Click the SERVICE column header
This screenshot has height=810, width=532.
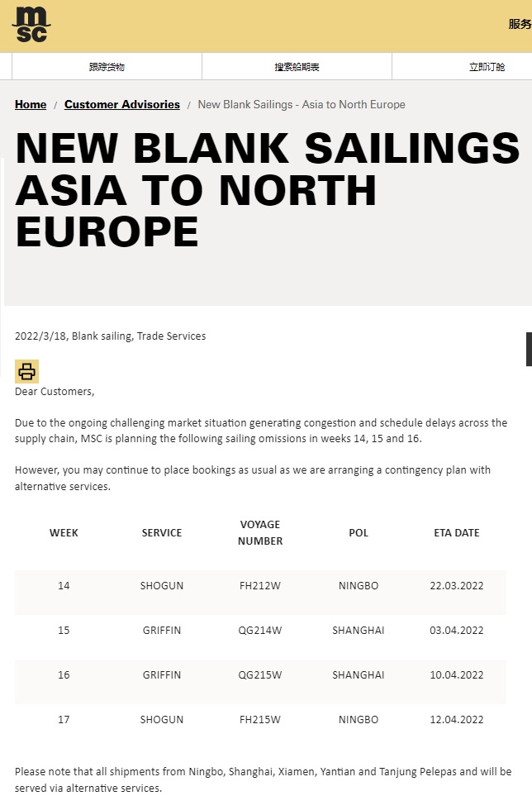162,533
